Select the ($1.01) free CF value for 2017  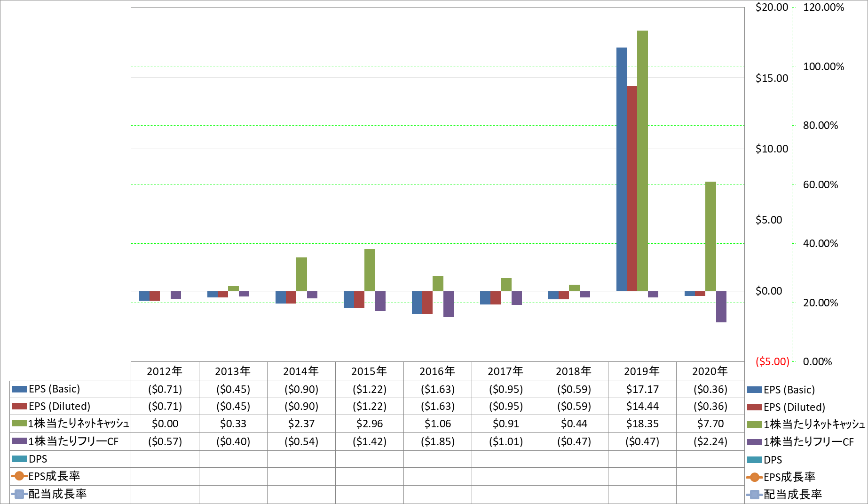[506, 441]
